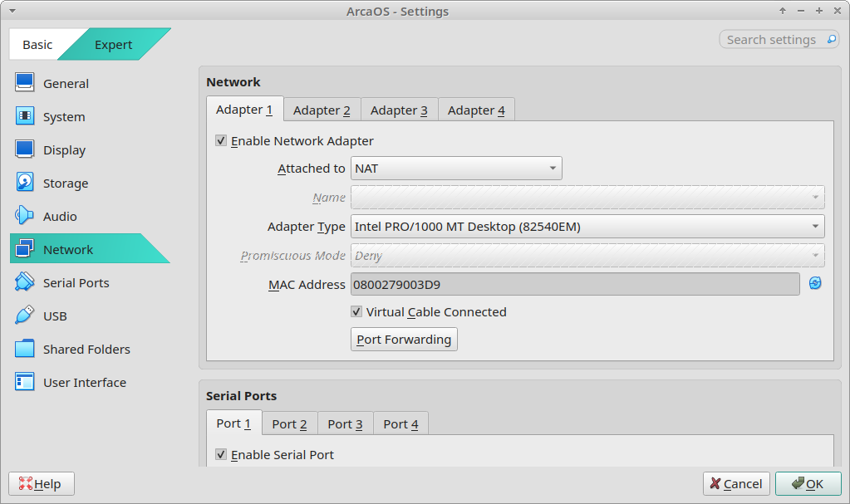Select the USB plug icon

[x=24, y=316]
